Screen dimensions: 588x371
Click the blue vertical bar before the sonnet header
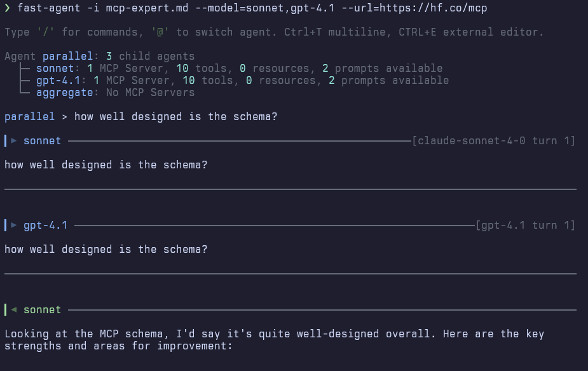tap(5, 140)
